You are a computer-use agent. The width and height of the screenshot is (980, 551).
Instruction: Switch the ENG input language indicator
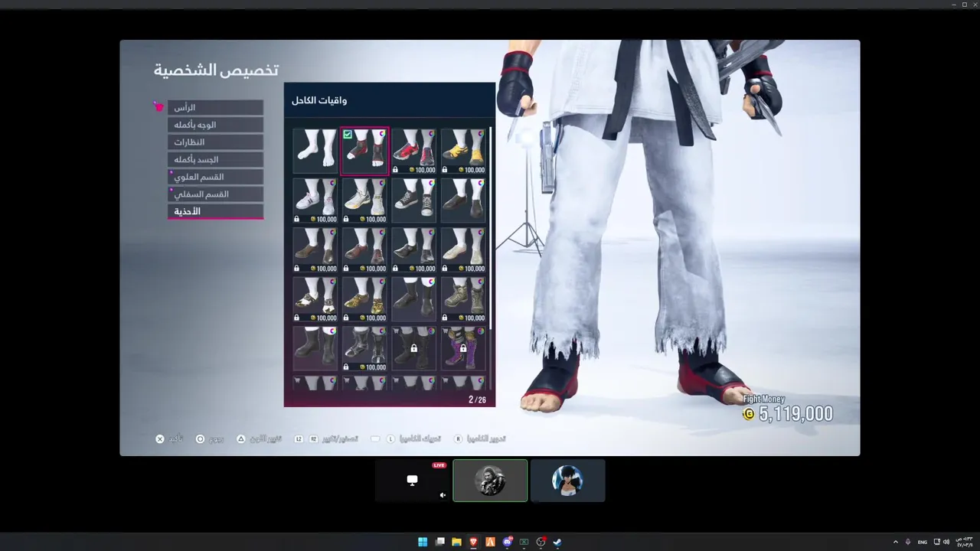pos(923,542)
